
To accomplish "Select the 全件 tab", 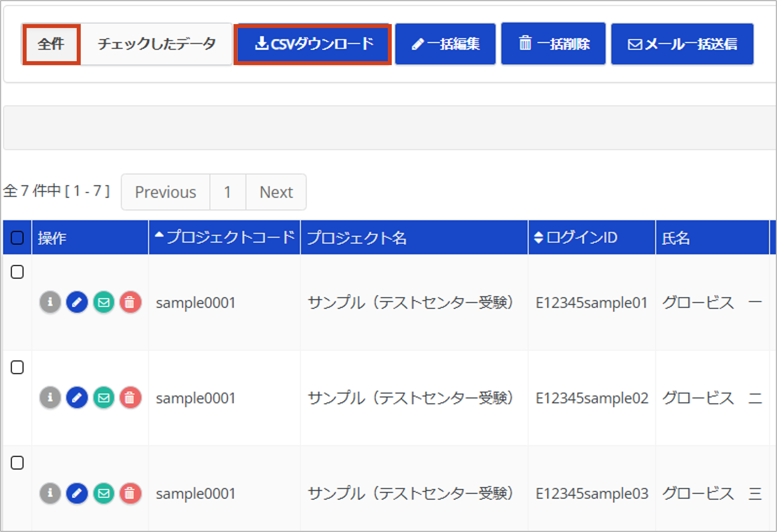I will [51, 44].
